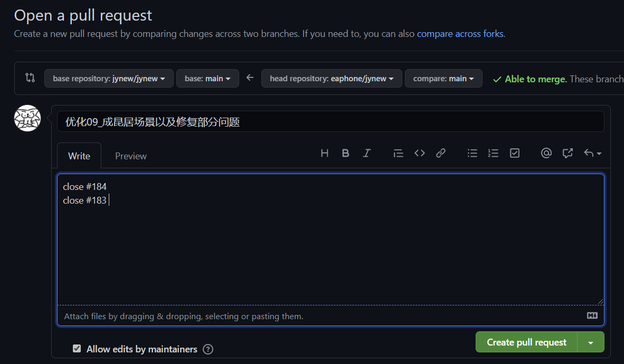Open the help tooltip next to maintainers checkbox
This screenshot has height=364, width=624.
click(x=207, y=349)
